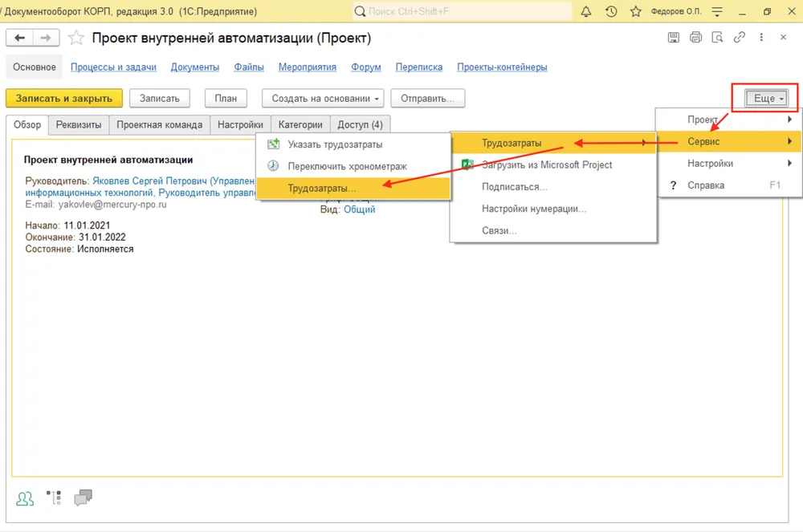Screen dimensions: 803x532
Task: Select Загрузить из Microsoft Project
Action: coord(553,164)
